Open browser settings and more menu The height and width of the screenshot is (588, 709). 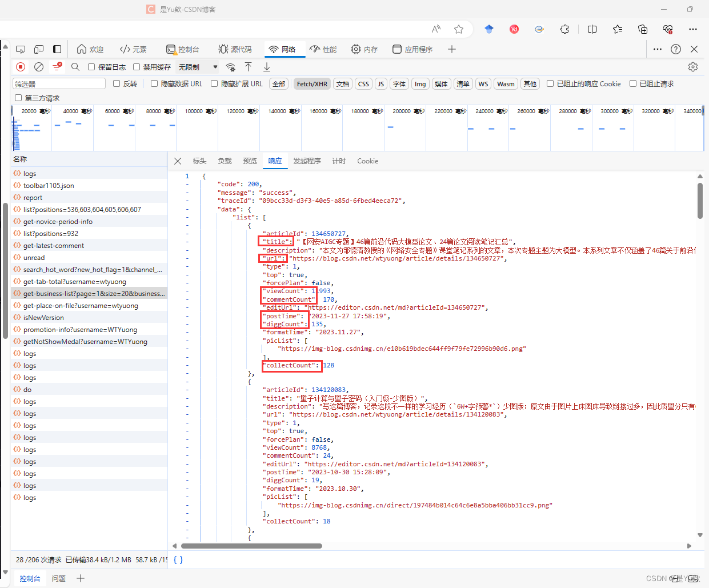693,29
